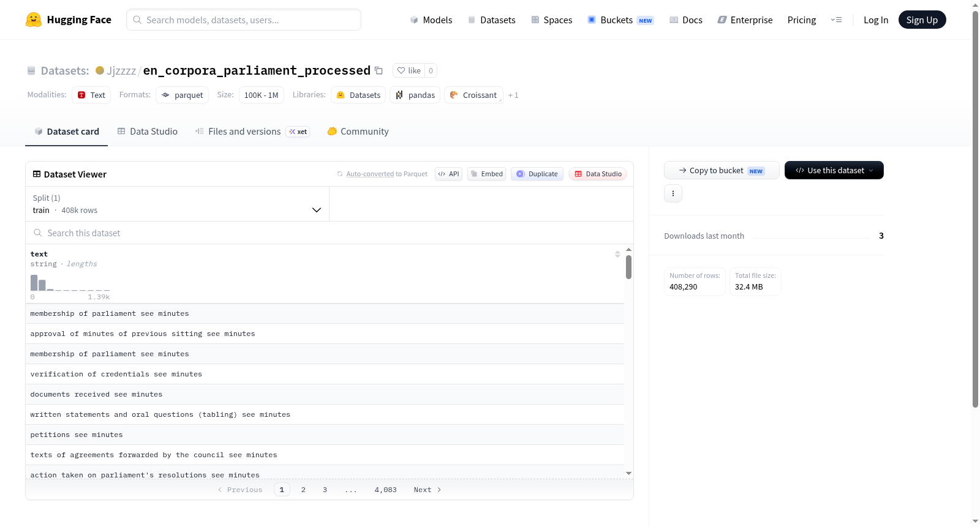Sort the text column with sort arrows
The image size is (980, 527).
pyautogui.click(x=617, y=254)
